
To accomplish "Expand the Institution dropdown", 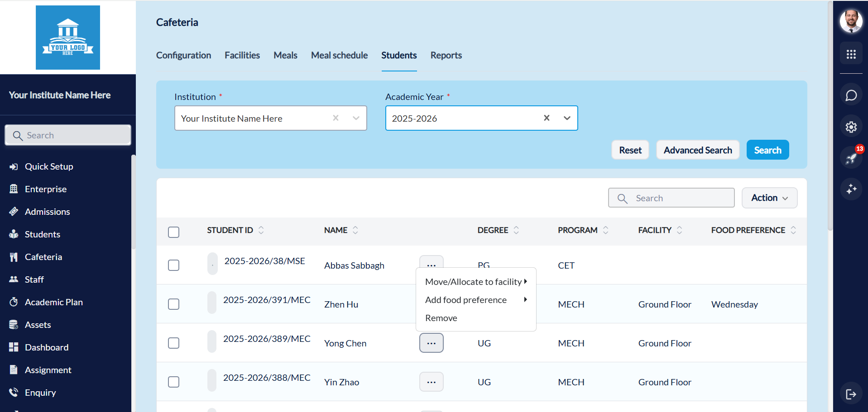I will coord(356,118).
